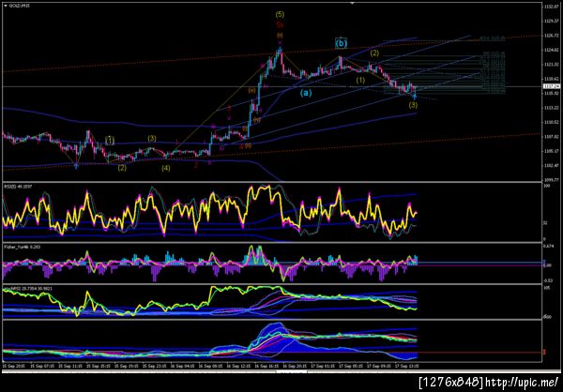Image resolution: width=563 pixels, height=392 pixels.
Task: Select the boxed yellow 1 wave label
Action: coord(110,141)
